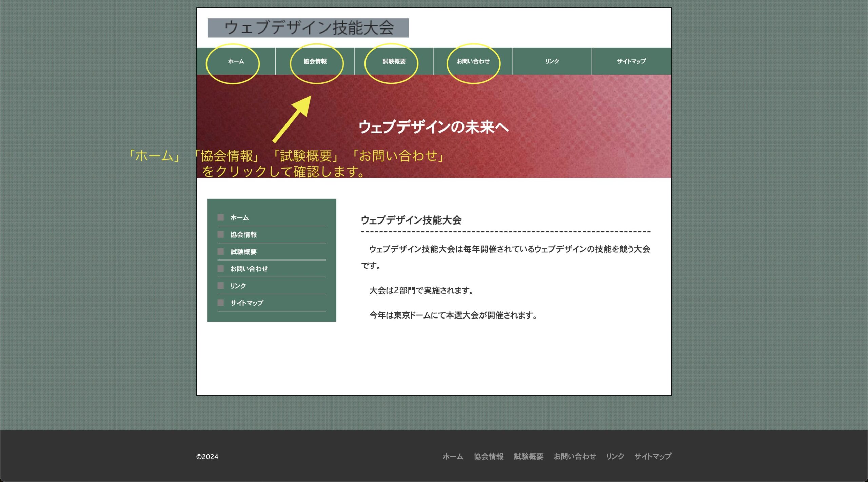Click the square bullet icon beside sidebar 試験概要
Viewport: 868px width, 482px height.
(x=221, y=251)
